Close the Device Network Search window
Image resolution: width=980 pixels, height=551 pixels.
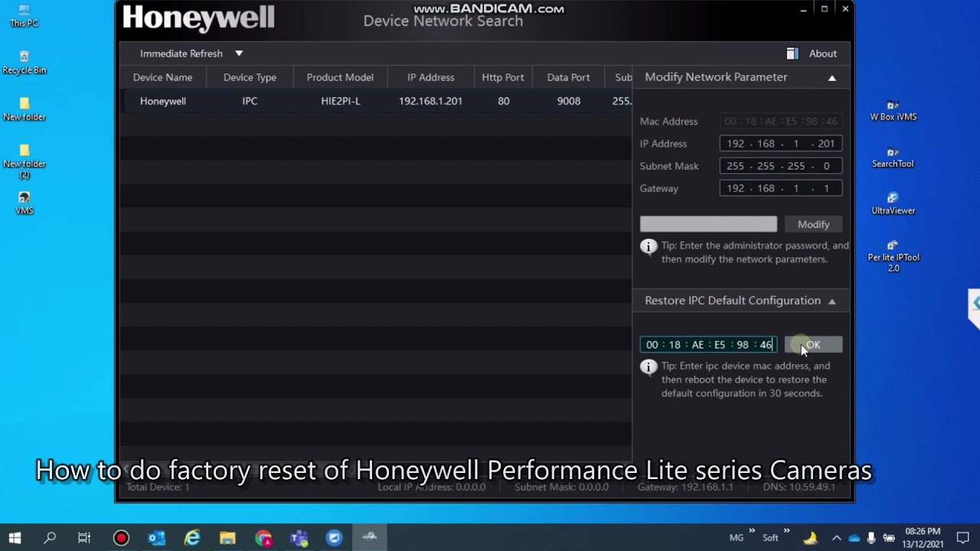pyautogui.click(x=845, y=9)
